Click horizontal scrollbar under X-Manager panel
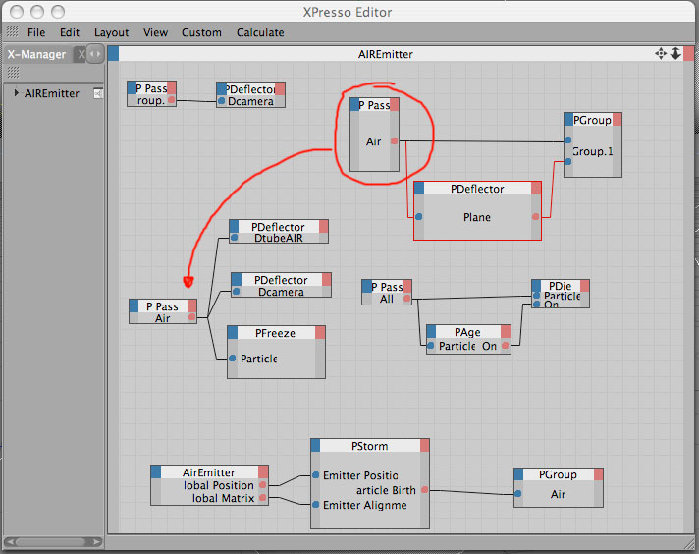The image size is (699, 554). coord(53,542)
